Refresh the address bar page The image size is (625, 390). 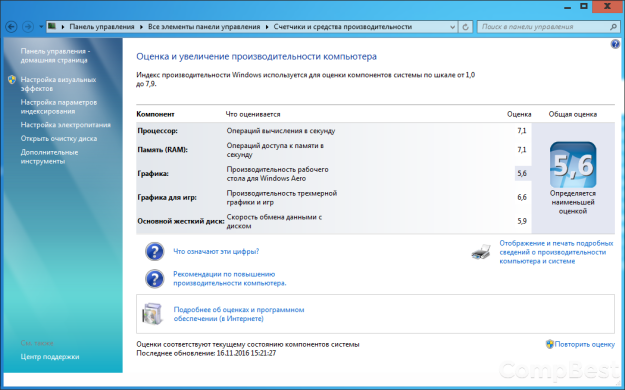click(x=465, y=27)
